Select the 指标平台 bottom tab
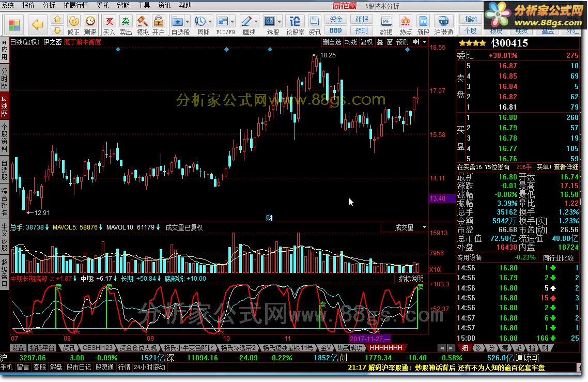This screenshot has height=382, width=588. click(42, 348)
